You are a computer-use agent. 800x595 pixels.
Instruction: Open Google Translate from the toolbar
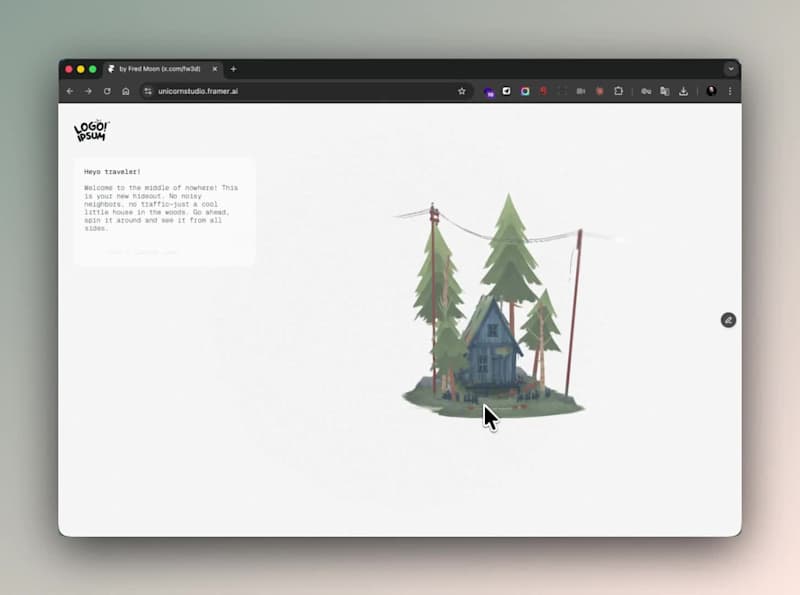coord(665,91)
